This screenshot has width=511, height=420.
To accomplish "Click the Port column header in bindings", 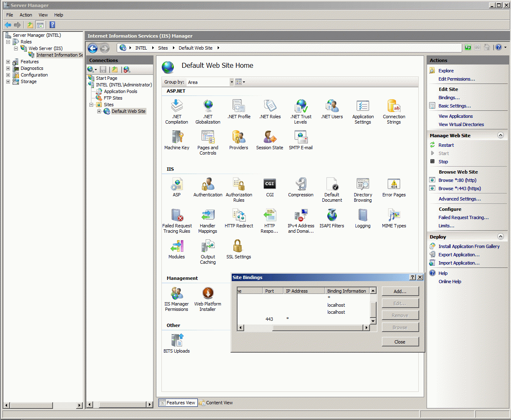I will 273,291.
